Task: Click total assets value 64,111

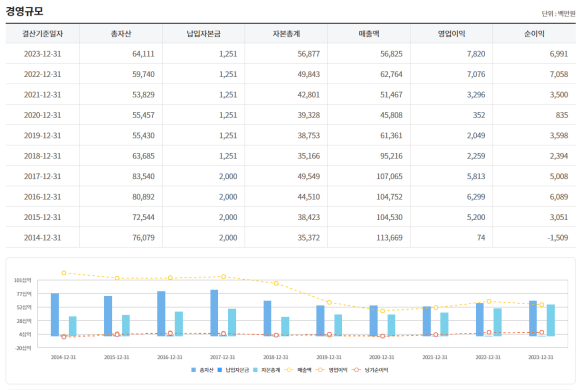Action: click(x=144, y=54)
